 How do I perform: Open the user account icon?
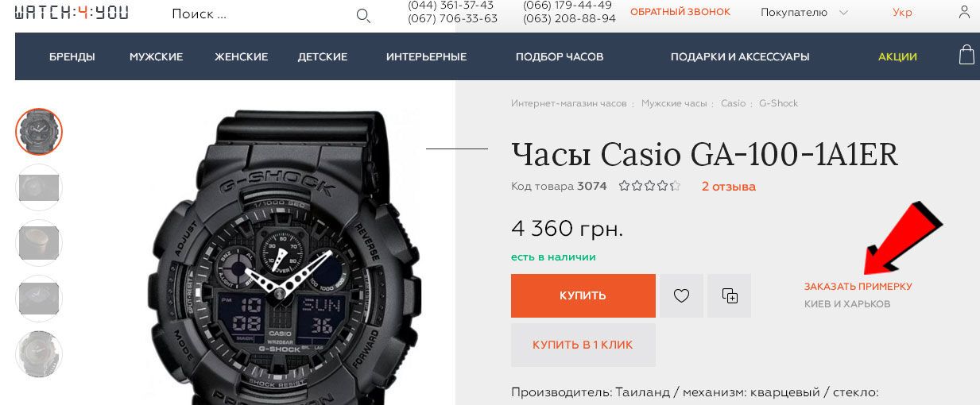[x=964, y=12]
